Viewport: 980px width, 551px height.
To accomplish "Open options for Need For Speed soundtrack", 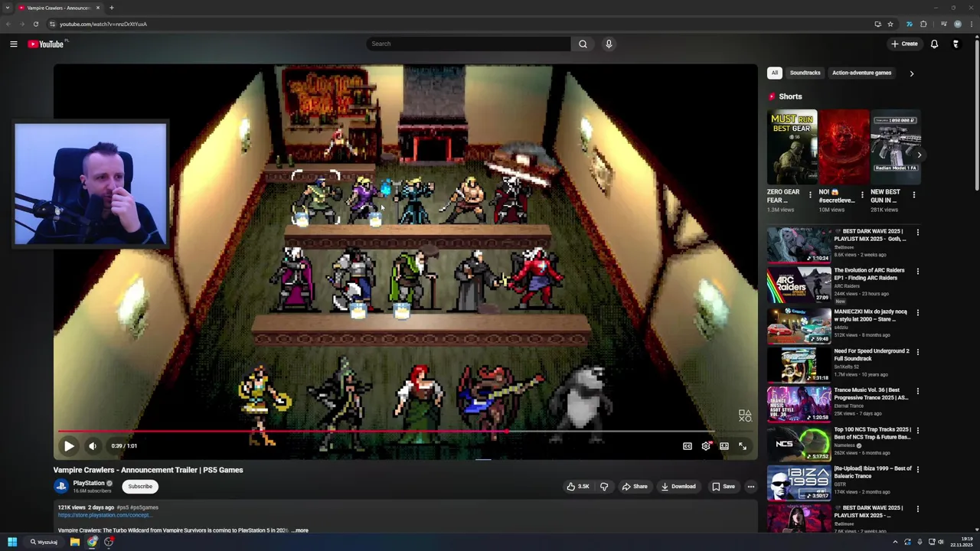I will pos(917,352).
